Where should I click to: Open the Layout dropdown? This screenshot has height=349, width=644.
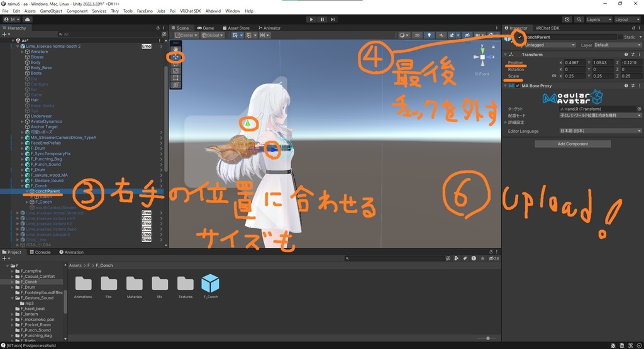(x=627, y=19)
